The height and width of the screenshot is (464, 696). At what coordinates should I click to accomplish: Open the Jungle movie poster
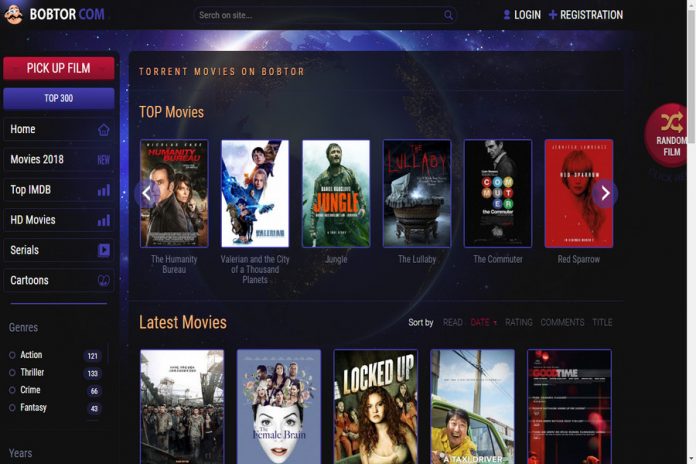336,194
